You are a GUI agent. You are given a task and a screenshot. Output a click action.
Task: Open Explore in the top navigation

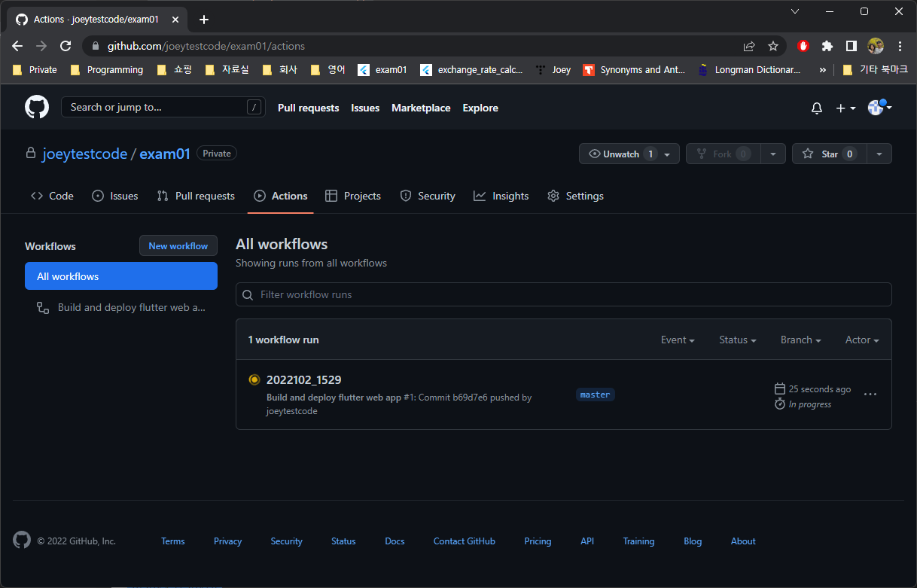pos(480,108)
